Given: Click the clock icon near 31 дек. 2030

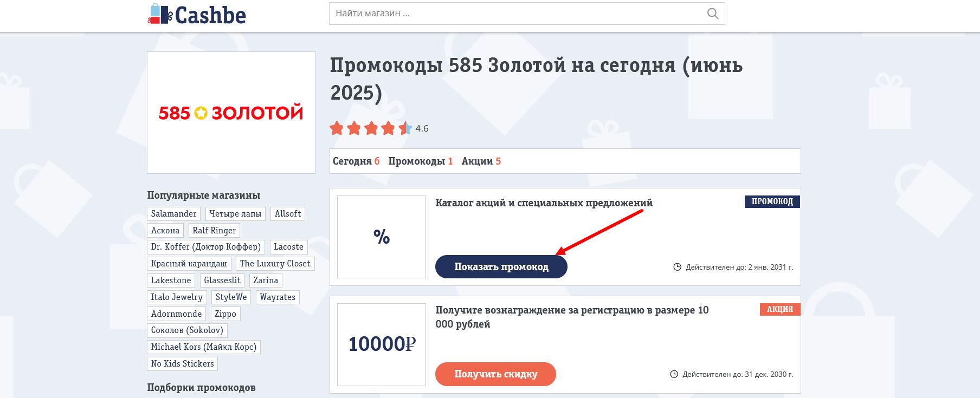Looking at the screenshot, I should point(674,374).
